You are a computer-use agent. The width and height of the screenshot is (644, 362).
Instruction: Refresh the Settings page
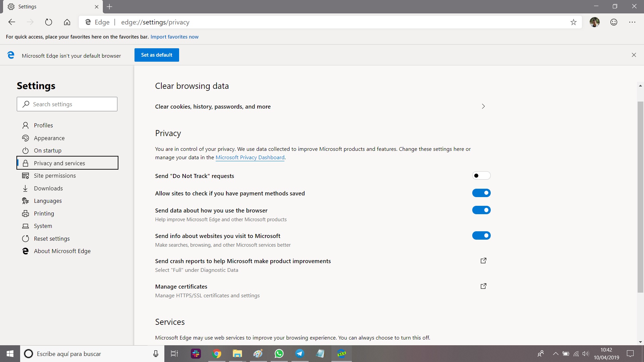point(49,22)
